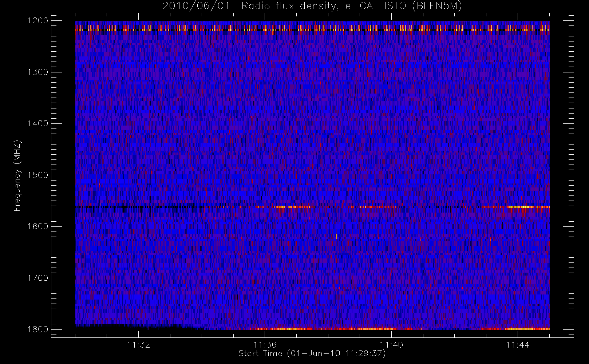This screenshot has width=589, height=364.
Task: Click the 'Start Time (01-Jun-10 11:29:37)' label
Action: click(x=312, y=353)
